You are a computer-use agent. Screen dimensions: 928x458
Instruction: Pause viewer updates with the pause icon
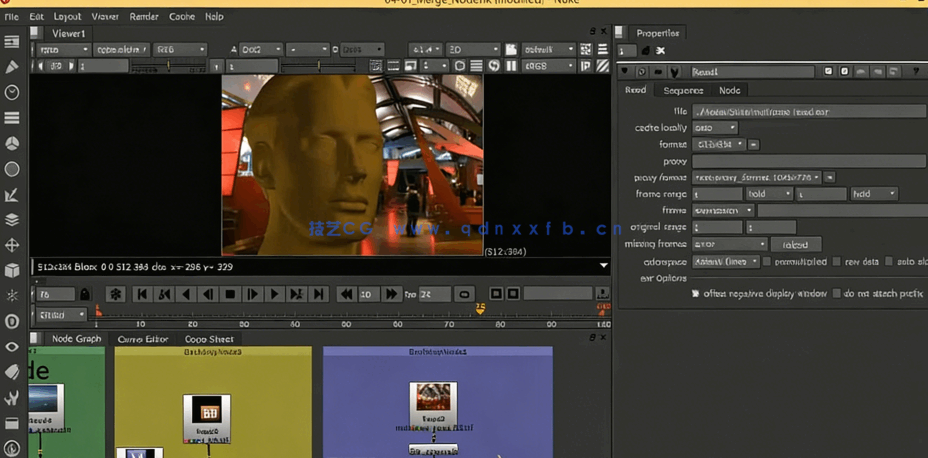[511, 66]
